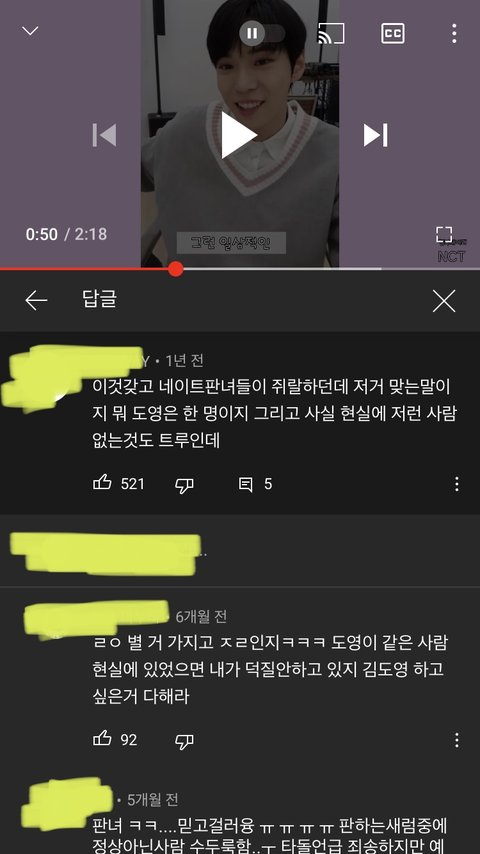This screenshot has height=854, width=480.
Task: Like the comment with 521 likes
Action: tap(102, 483)
